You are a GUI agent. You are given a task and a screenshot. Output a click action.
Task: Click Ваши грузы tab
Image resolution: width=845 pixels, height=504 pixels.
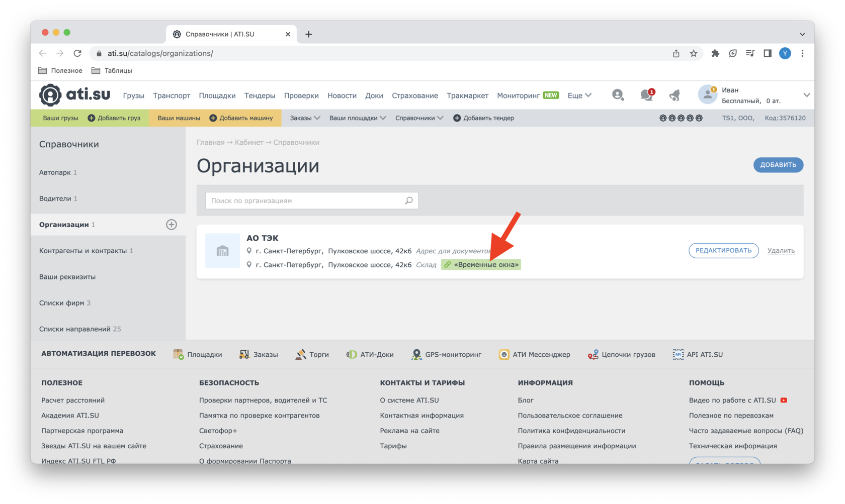point(60,118)
